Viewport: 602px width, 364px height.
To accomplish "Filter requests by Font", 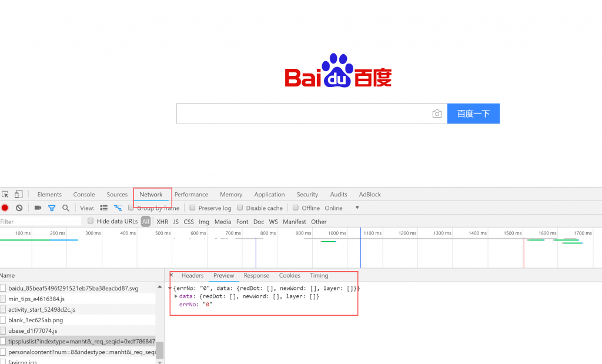I will click(x=242, y=222).
